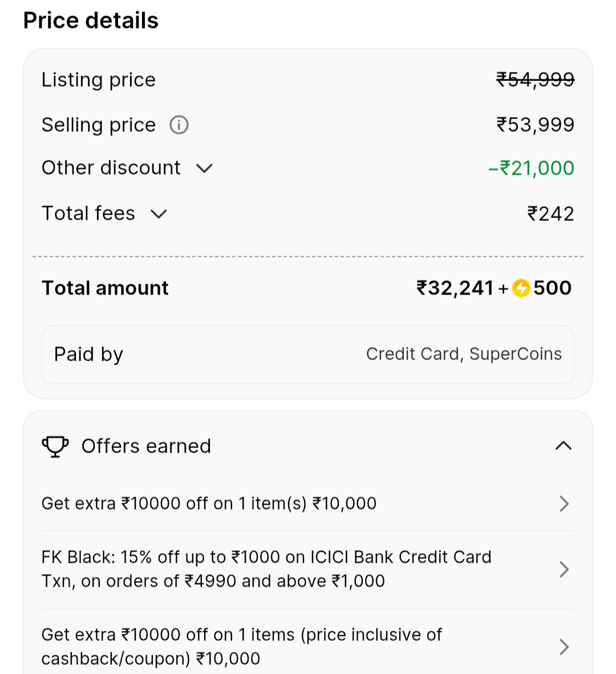Image resolution: width=616 pixels, height=674 pixels.
Task: Tap the Total fees label
Action: pyautogui.click(x=88, y=213)
